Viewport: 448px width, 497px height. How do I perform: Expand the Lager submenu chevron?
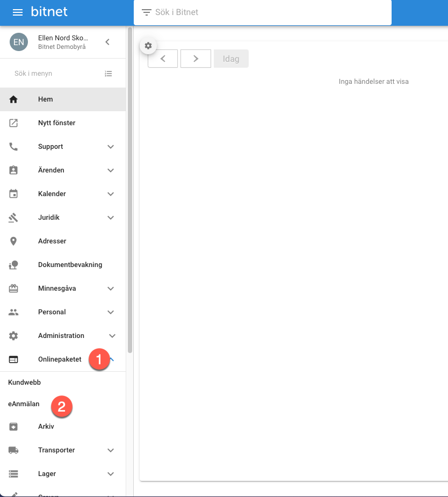[111, 474]
